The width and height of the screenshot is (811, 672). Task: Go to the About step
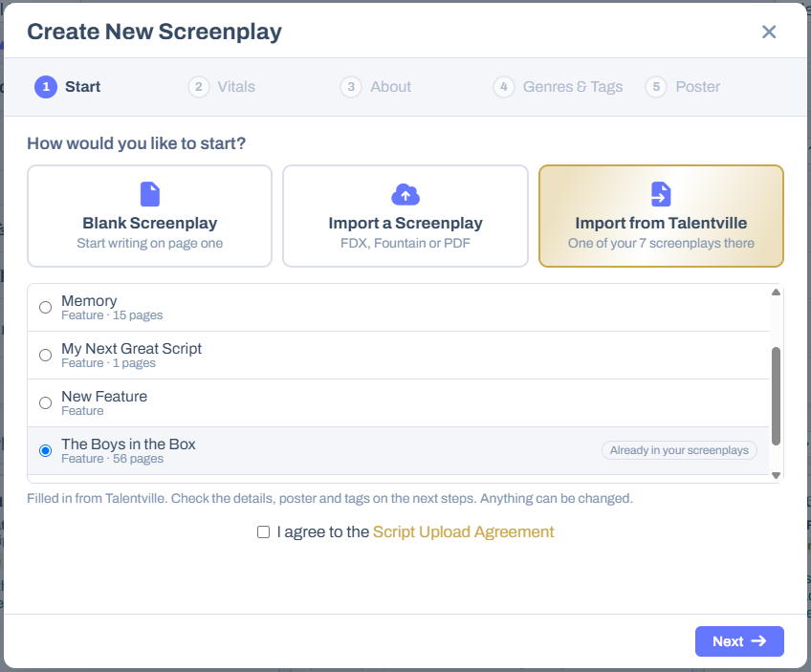(376, 87)
